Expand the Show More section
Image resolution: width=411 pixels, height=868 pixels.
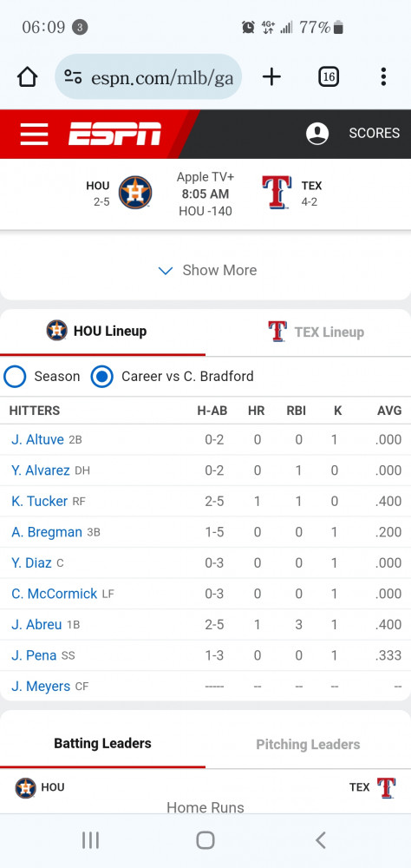click(x=205, y=270)
